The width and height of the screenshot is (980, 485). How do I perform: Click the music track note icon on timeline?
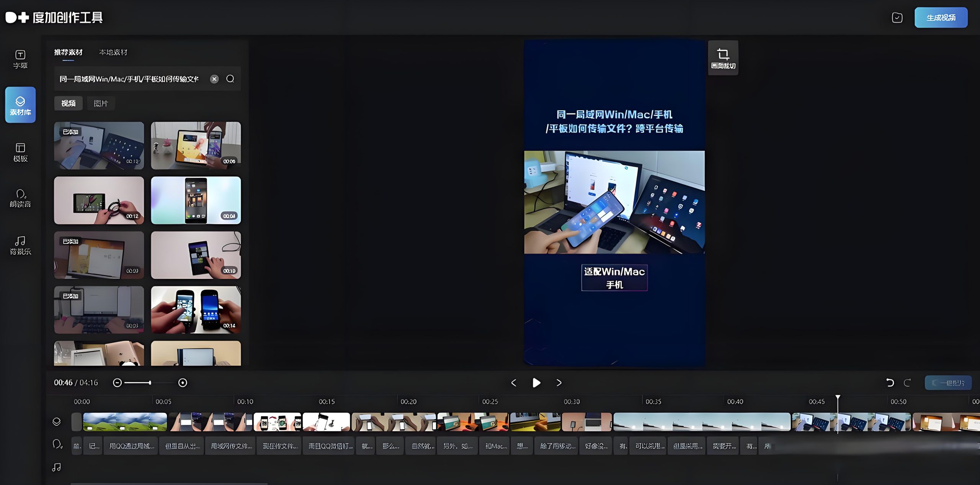coord(56,467)
